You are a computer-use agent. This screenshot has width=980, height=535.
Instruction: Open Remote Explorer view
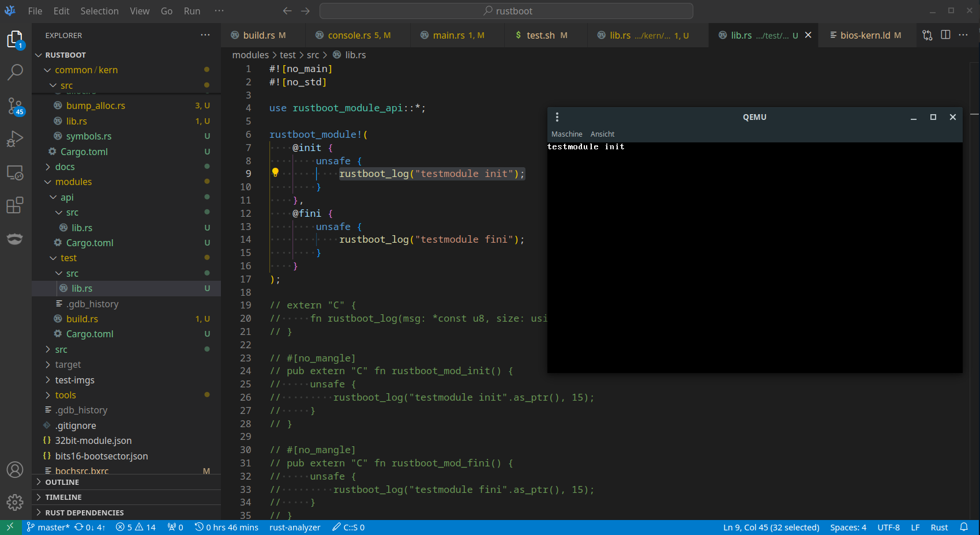(15, 172)
